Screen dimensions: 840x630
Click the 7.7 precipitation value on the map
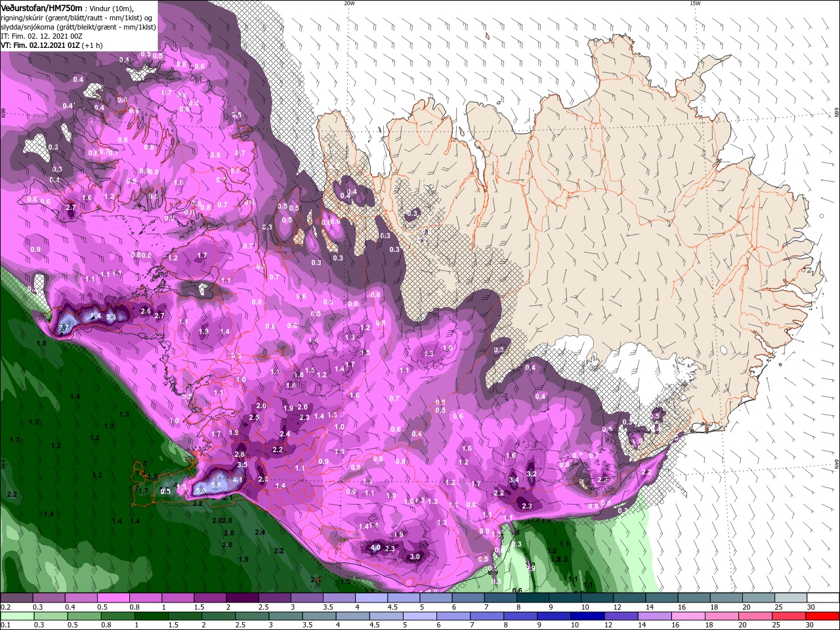coord(64,327)
